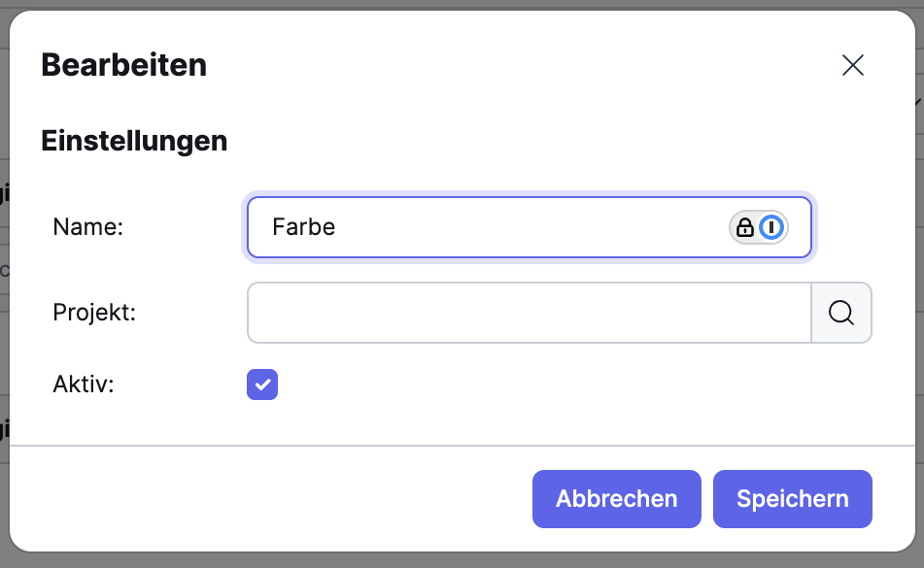The height and width of the screenshot is (568, 924).
Task: Cancel editing with Abbrechen
Action: 616,498
